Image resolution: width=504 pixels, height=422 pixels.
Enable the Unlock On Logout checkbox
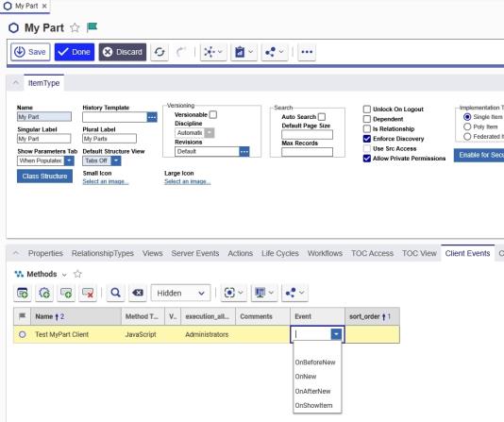[367, 110]
